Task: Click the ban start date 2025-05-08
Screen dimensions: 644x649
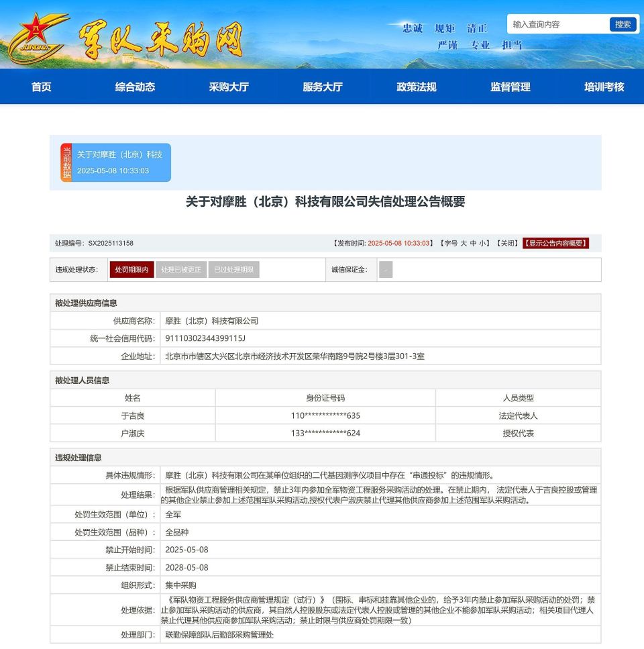Action: pyautogui.click(x=186, y=550)
